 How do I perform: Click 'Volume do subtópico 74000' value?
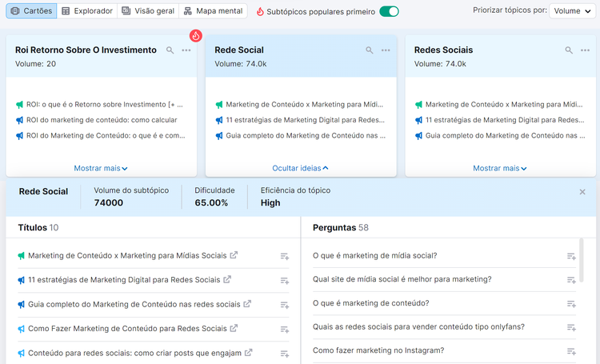tap(109, 203)
